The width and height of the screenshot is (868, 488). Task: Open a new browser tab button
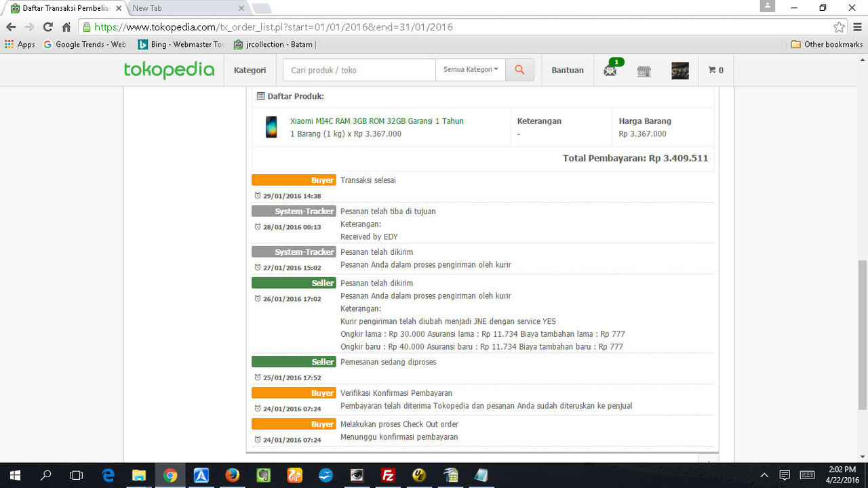(x=261, y=8)
